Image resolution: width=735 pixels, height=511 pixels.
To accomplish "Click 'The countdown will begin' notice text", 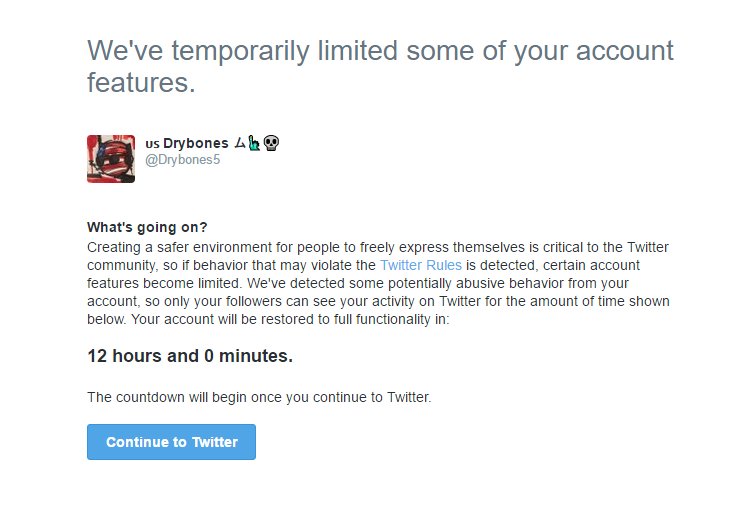I will coord(259,397).
